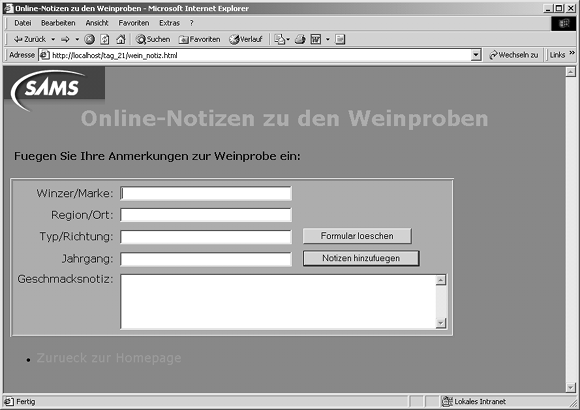The image size is (580, 410).
Task: Click the Zurück back button
Action: tap(30, 39)
